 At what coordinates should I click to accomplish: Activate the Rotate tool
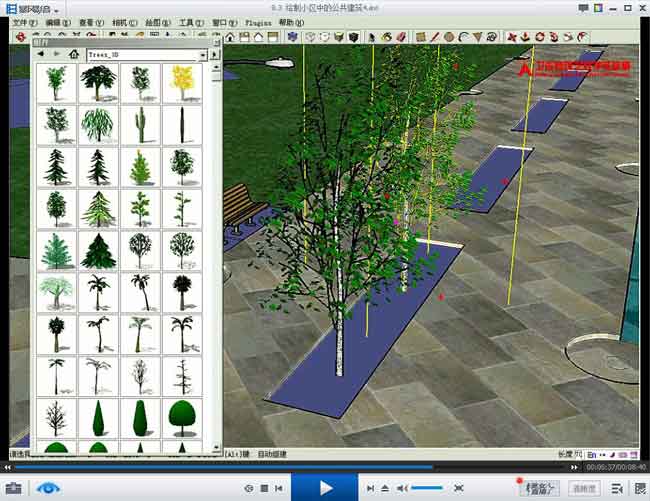[x=540, y=37]
